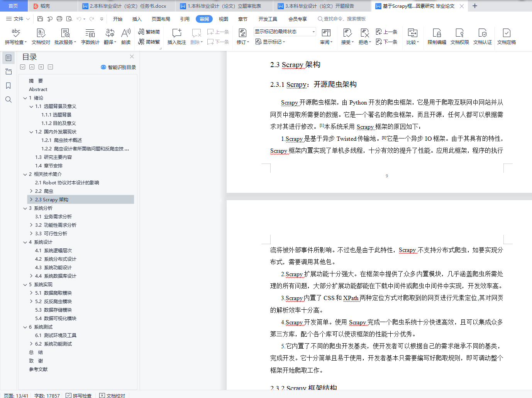This screenshot has height=398, width=532.
Task: Go to the 首页 home tab
Action: pos(14,6)
